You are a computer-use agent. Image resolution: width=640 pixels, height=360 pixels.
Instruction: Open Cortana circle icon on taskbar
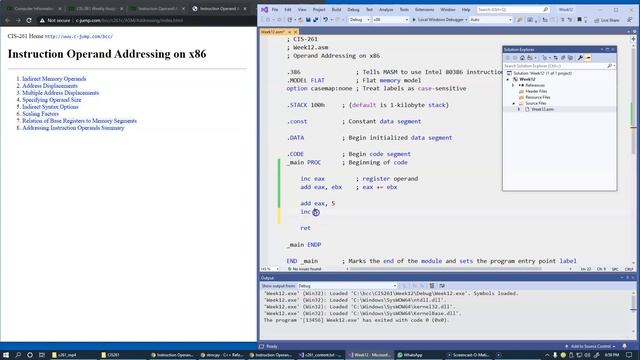(x=30, y=355)
